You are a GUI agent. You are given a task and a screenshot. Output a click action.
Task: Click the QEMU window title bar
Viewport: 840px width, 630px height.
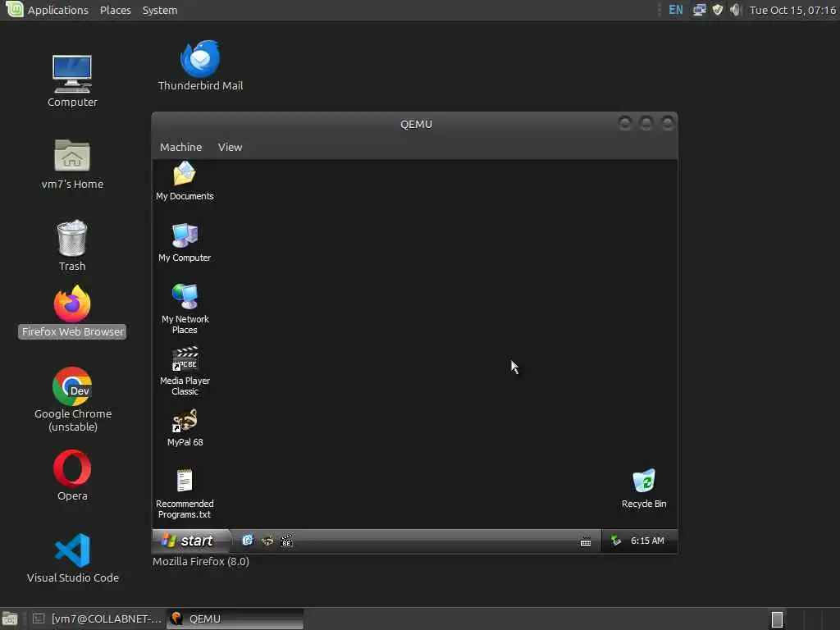[416, 124]
